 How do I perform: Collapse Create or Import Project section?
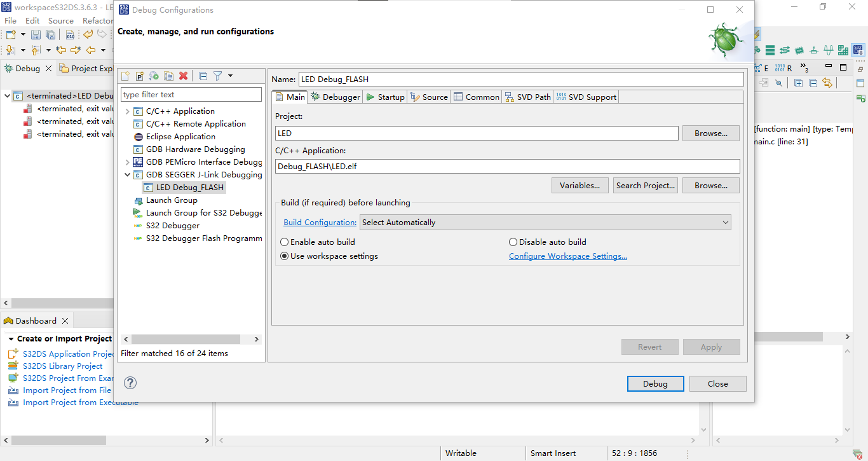pos(11,339)
